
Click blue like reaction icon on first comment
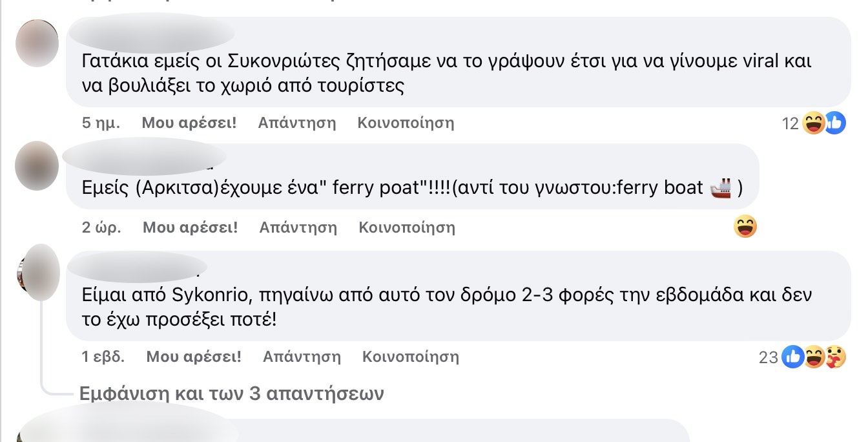point(834,123)
